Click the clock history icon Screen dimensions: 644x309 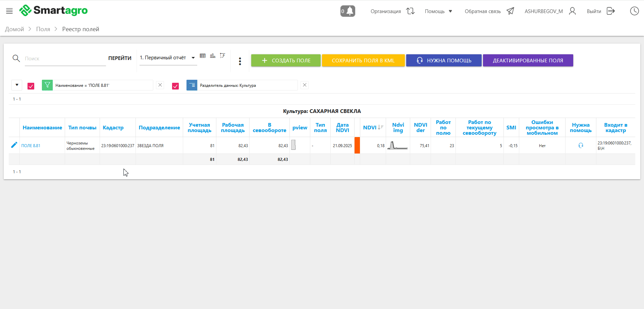634,11
